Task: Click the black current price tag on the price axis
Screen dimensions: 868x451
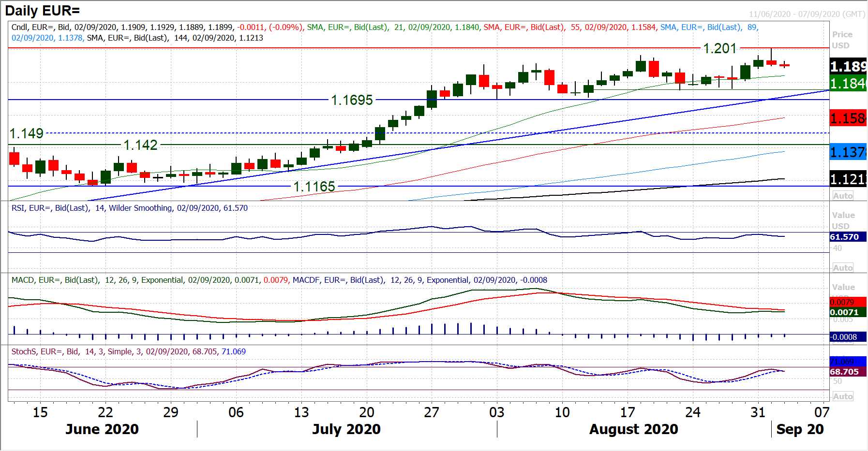Action: 848,66
